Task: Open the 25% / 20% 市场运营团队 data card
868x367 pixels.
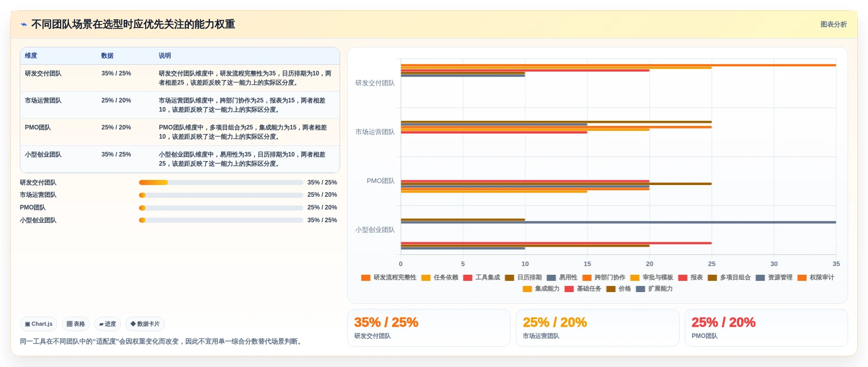Action: point(598,328)
